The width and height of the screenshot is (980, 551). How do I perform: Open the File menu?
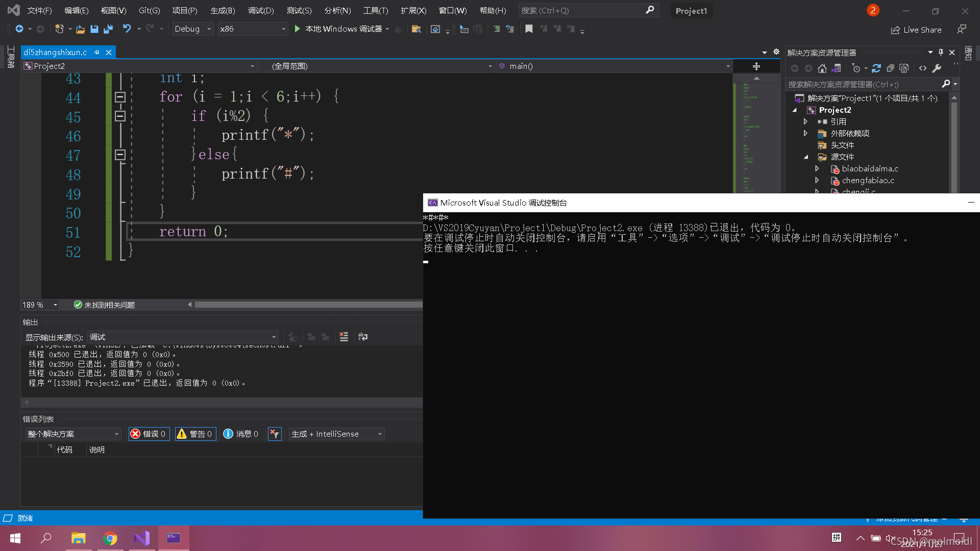39,10
